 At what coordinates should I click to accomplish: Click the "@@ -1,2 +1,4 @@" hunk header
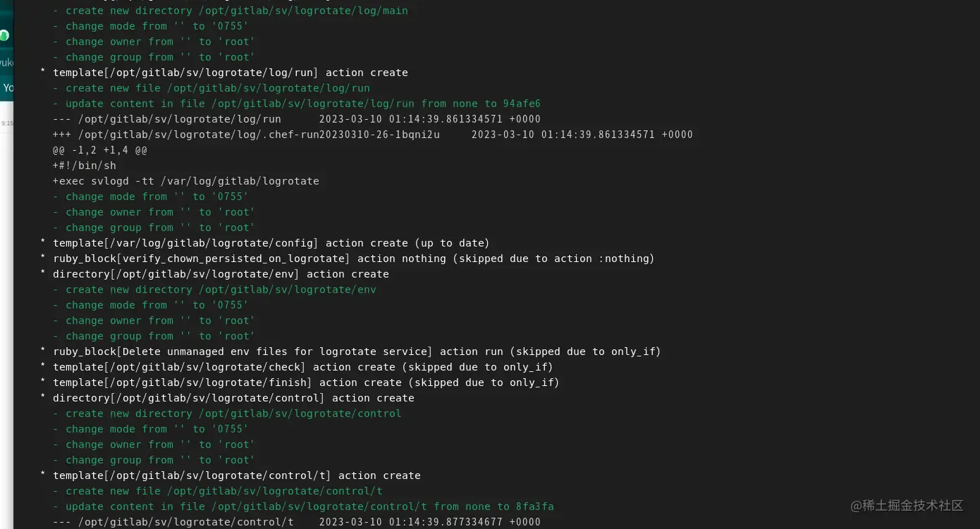click(100, 150)
